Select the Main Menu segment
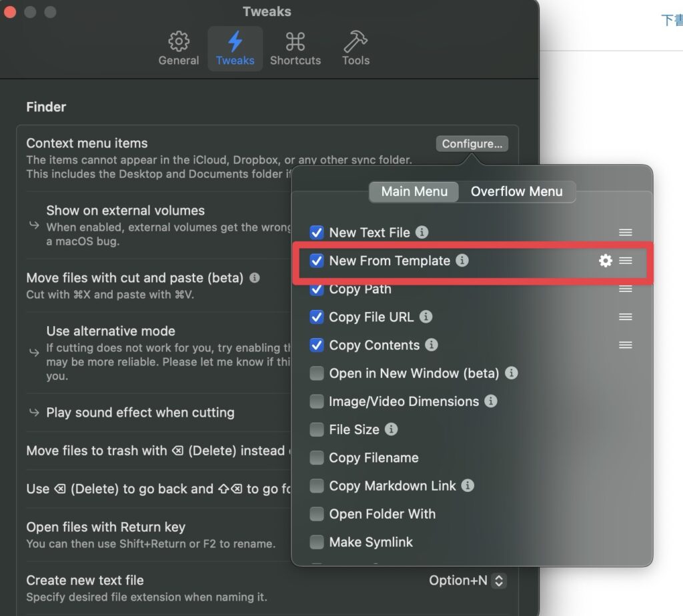 point(414,191)
